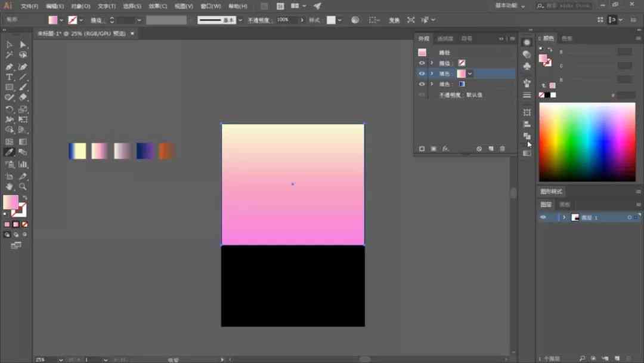Image resolution: width=644 pixels, height=363 pixels.
Task: Toggle layer 1 visibility eye
Action: (543, 217)
